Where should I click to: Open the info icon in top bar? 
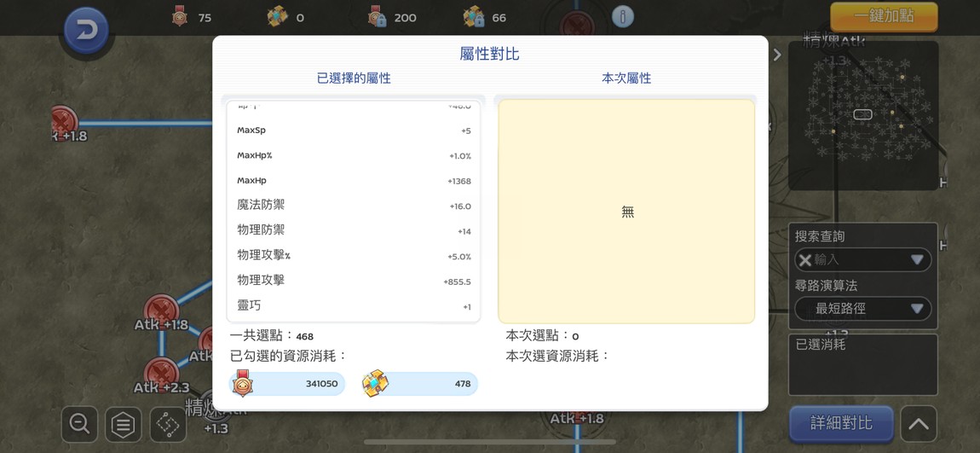(x=622, y=16)
